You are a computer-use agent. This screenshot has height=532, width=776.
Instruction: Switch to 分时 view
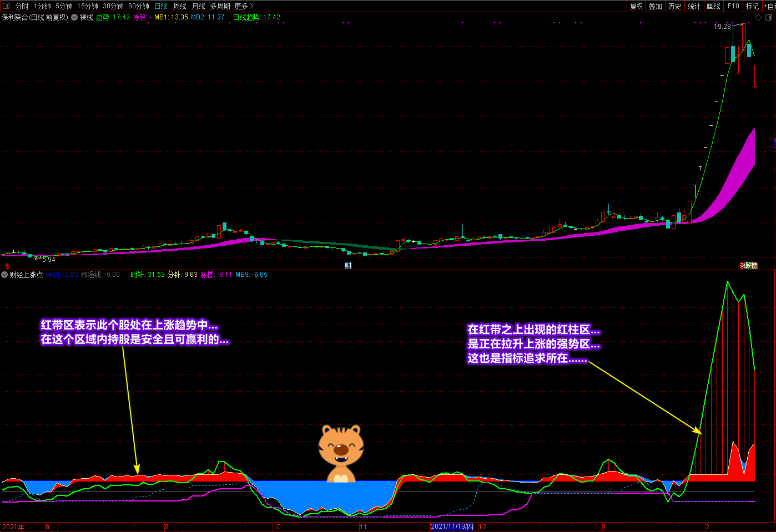click(22, 6)
